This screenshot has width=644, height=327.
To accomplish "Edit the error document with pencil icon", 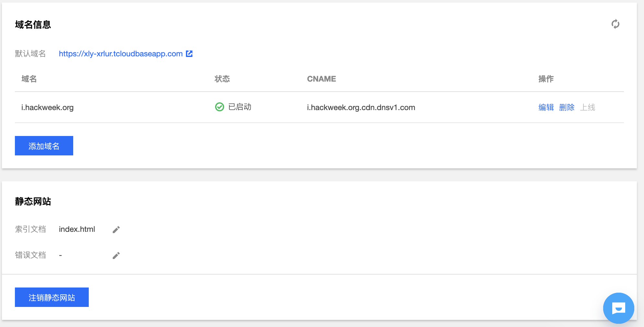I will coord(116,255).
